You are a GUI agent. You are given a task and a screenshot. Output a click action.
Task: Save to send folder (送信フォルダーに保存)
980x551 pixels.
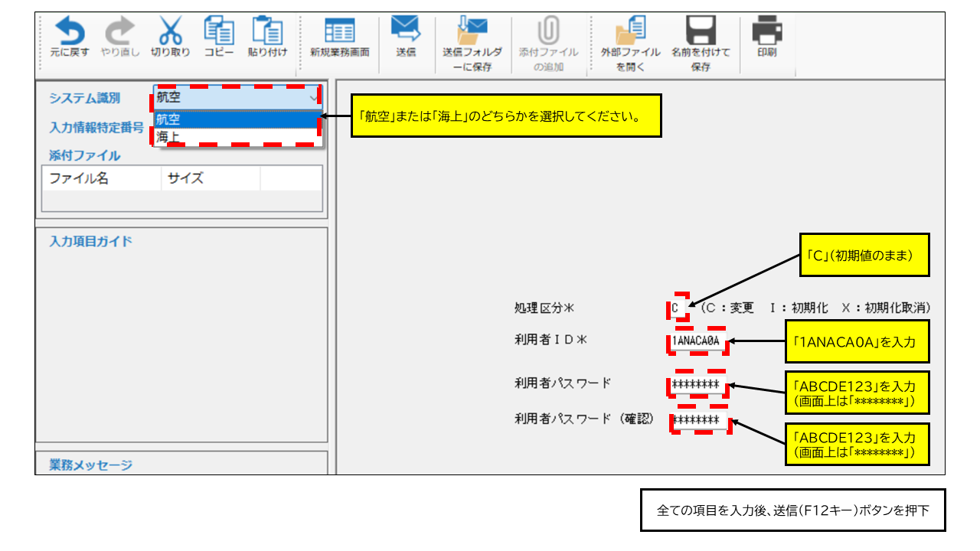[472, 32]
